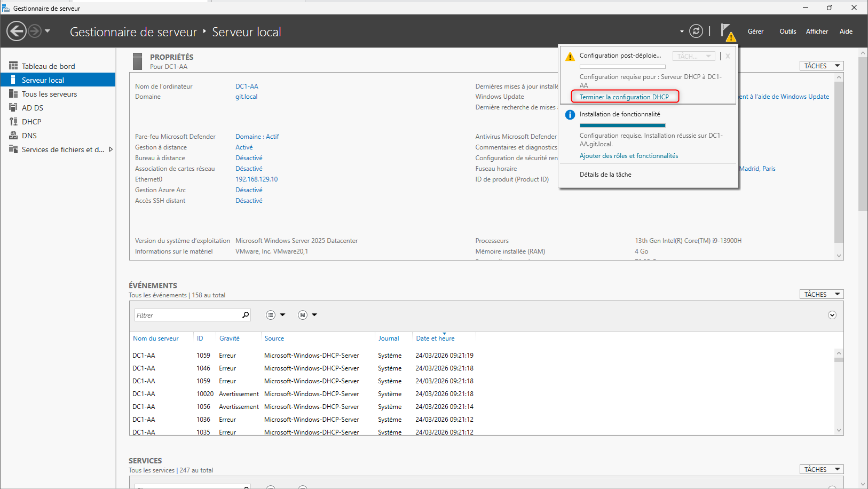Click Terminer la configuration DHCP link

(624, 97)
